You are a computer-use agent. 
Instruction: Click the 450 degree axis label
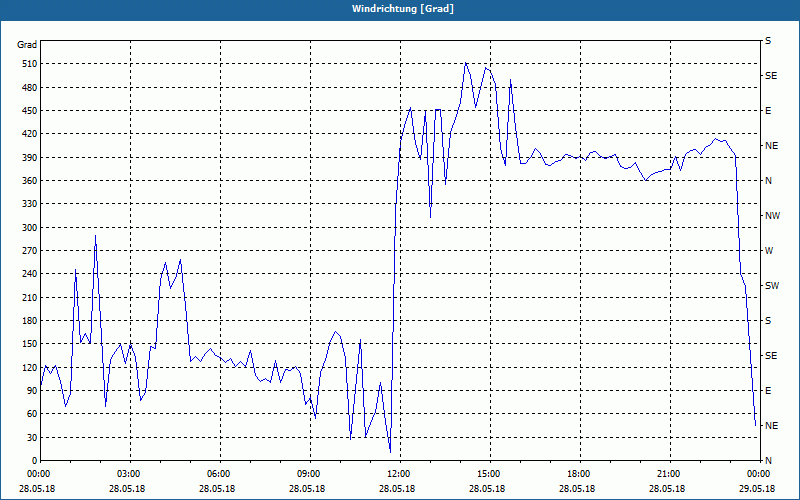pyautogui.click(x=29, y=111)
